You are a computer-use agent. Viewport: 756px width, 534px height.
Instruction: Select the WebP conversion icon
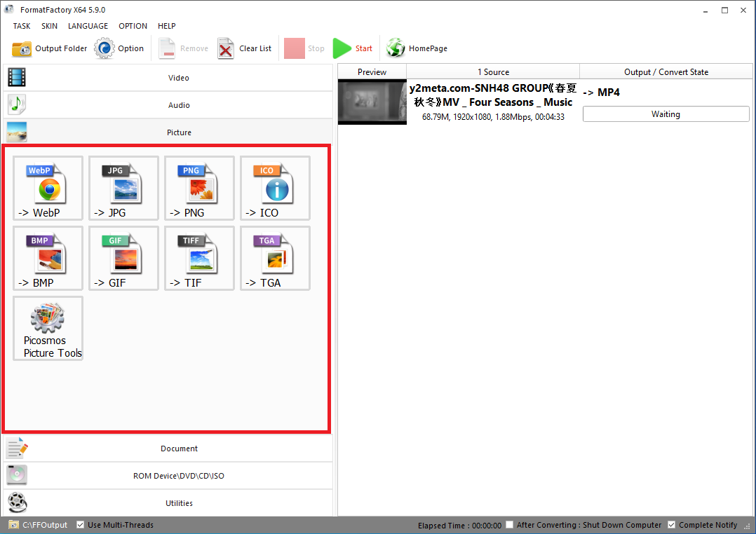[x=48, y=188]
